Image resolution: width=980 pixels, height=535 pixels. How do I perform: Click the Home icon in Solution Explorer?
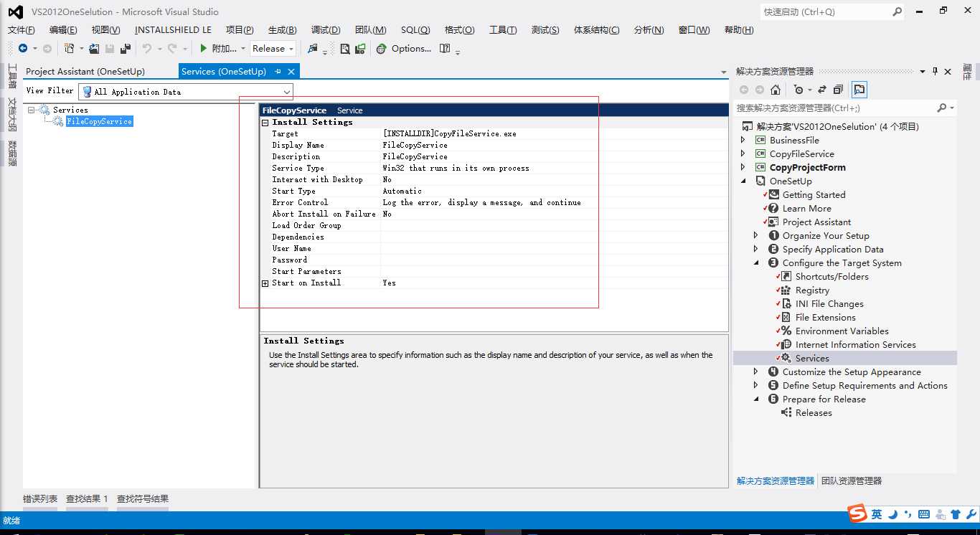coord(776,90)
